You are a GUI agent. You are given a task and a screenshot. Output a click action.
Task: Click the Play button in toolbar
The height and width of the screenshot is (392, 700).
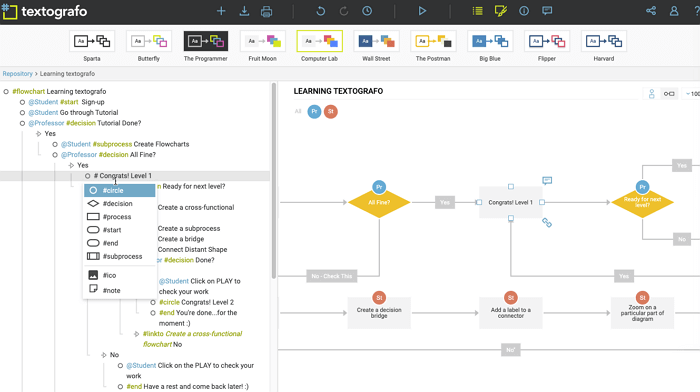[422, 11]
